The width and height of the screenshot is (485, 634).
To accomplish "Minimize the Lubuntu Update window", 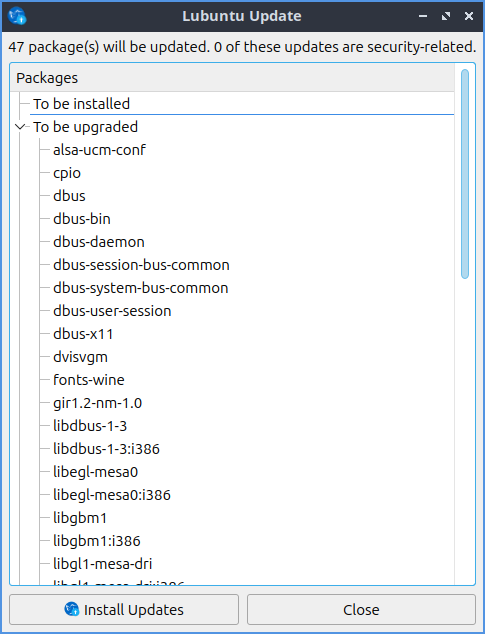I will 423,16.
